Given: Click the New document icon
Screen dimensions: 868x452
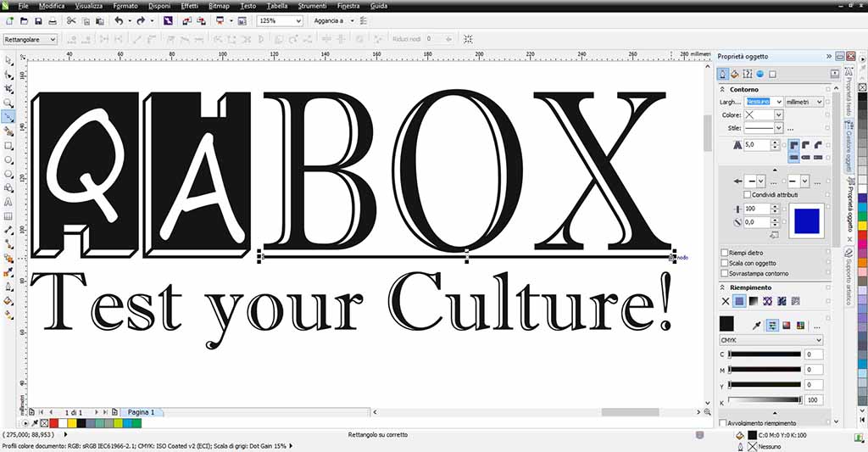Looking at the screenshot, I should pos(9,21).
